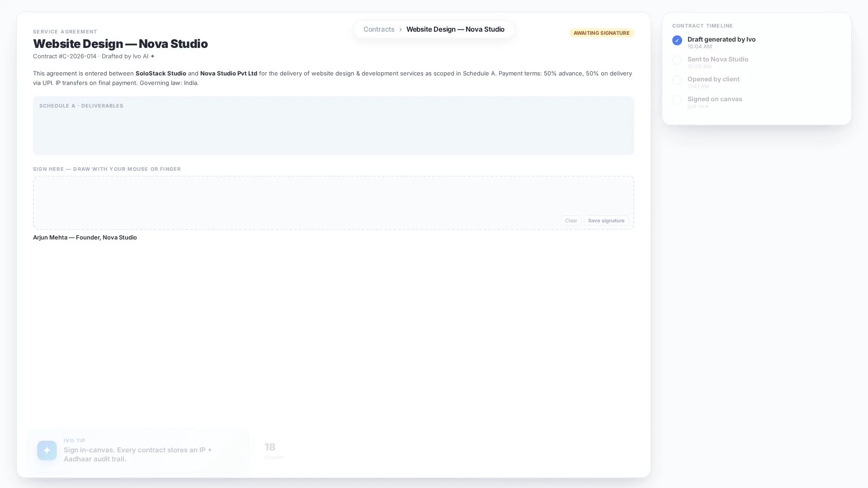
Task: Click the Ivo tip sparkle icon
Action: pos(47,450)
